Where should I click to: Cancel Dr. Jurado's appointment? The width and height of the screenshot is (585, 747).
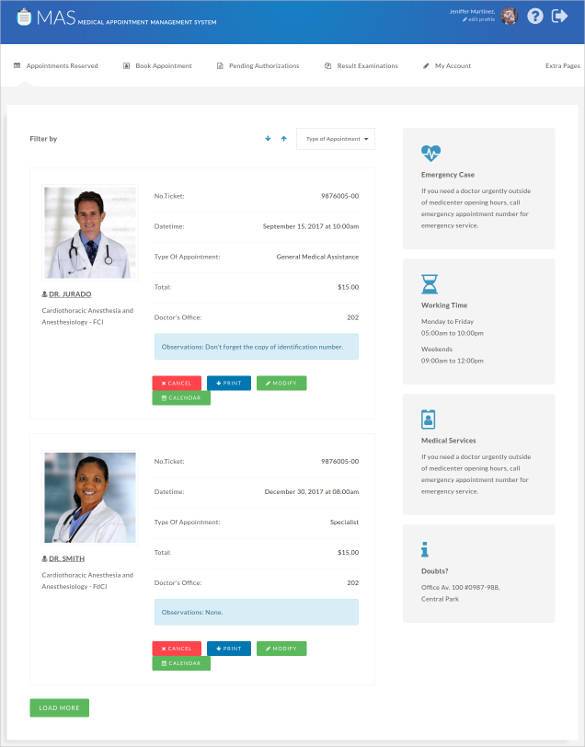pyautogui.click(x=177, y=383)
